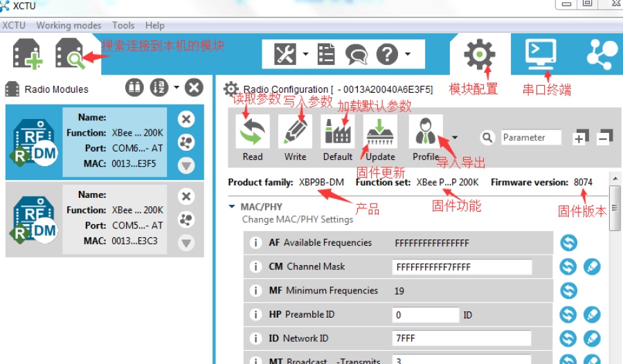Edit MT Broadcast Multi-Transmits field
623x364 pixels.
[462, 359]
